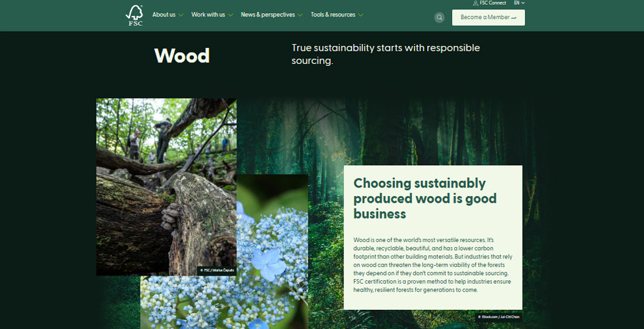
Task: Follow the FSC Connect link
Action: pyautogui.click(x=492, y=3)
